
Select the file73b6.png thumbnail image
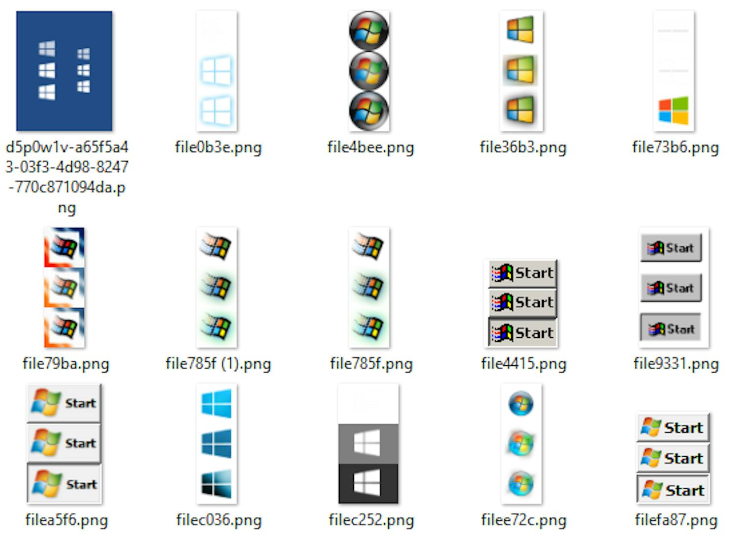click(674, 71)
